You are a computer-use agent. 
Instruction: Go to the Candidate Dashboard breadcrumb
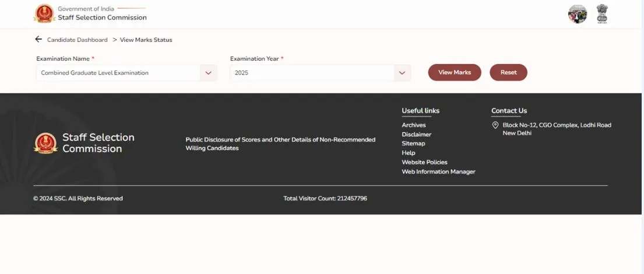77,40
